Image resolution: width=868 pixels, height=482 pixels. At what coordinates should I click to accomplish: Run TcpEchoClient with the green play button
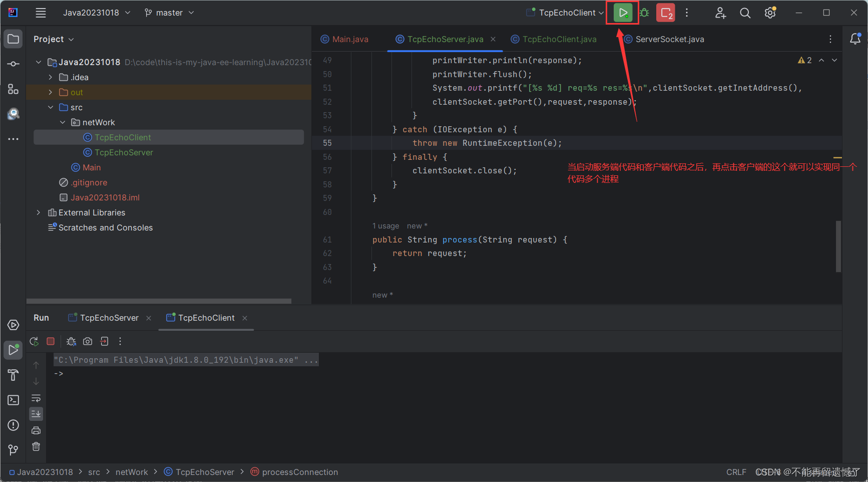(x=623, y=13)
